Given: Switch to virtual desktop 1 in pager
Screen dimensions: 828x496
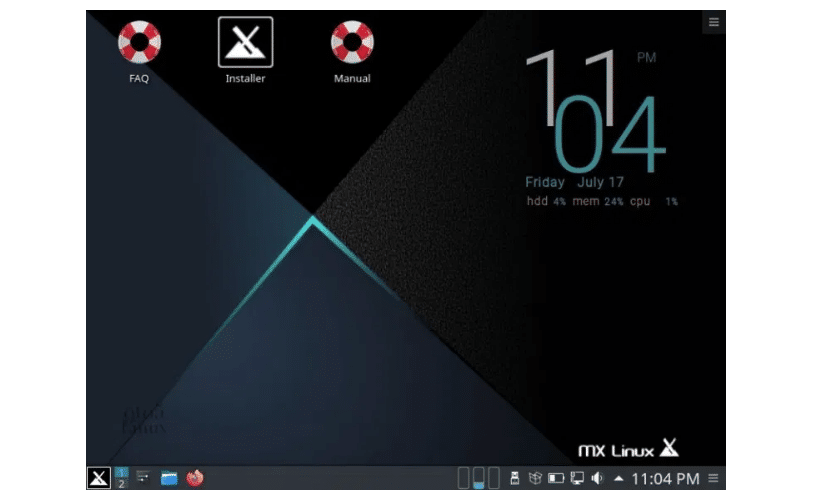Looking at the screenshot, I should pyautogui.click(x=121, y=472).
